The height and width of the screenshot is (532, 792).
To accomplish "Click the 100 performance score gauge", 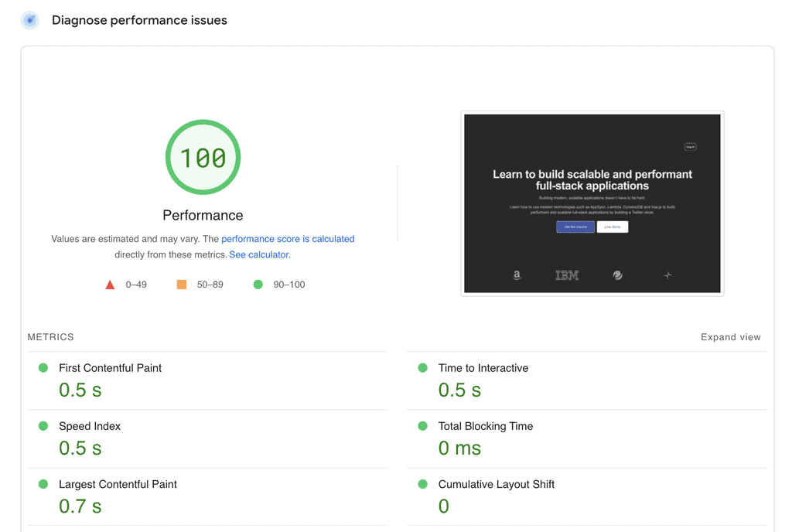I will (203, 158).
